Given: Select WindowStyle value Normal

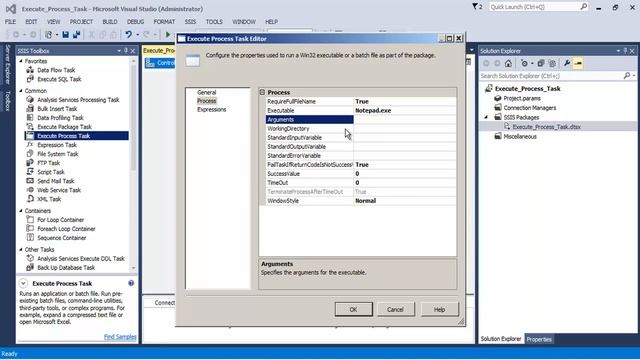Looking at the screenshot, I should pyautogui.click(x=405, y=201).
